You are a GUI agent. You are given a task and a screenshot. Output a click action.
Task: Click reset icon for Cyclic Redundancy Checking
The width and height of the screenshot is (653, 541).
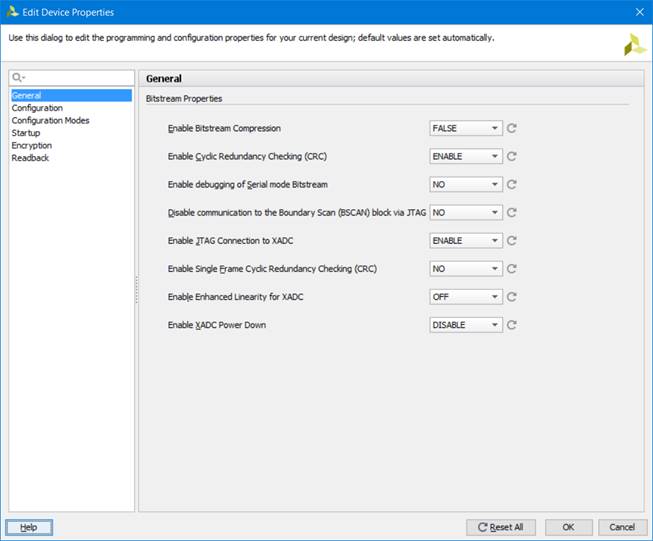tap(512, 156)
